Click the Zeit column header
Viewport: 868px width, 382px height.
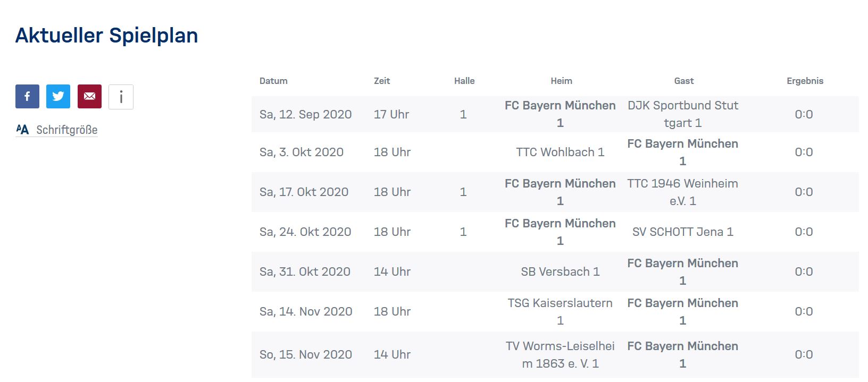[382, 81]
